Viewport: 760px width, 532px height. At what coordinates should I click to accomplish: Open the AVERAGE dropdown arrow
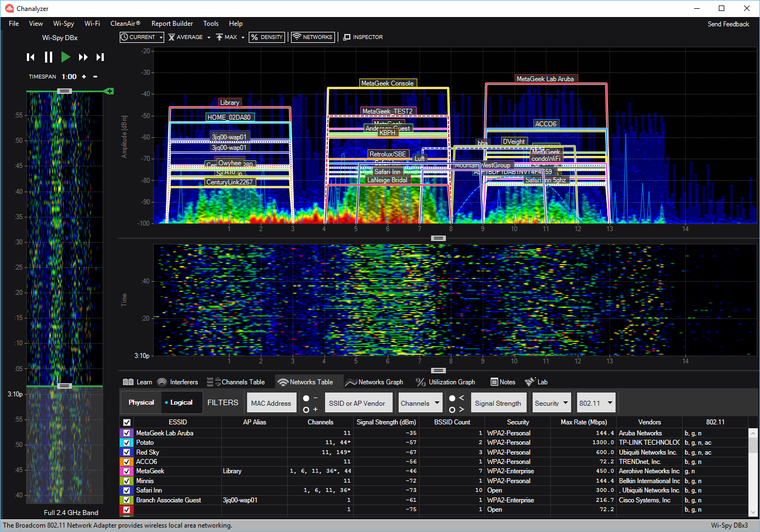(209, 37)
